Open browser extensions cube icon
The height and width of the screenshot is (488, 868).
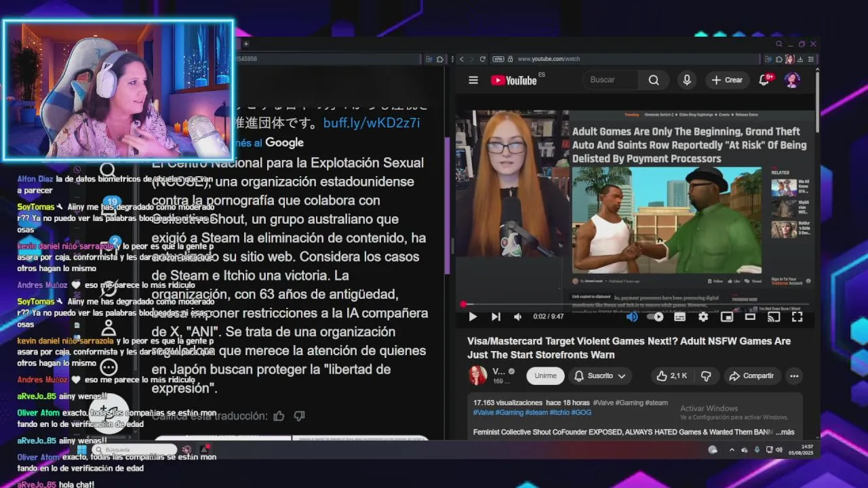tap(778, 59)
